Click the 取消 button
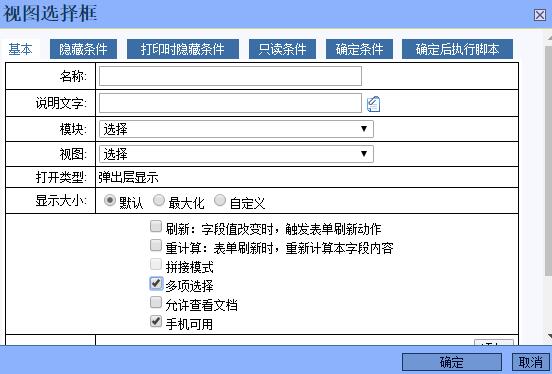The height and width of the screenshot is (374, 552). (531, 362)
